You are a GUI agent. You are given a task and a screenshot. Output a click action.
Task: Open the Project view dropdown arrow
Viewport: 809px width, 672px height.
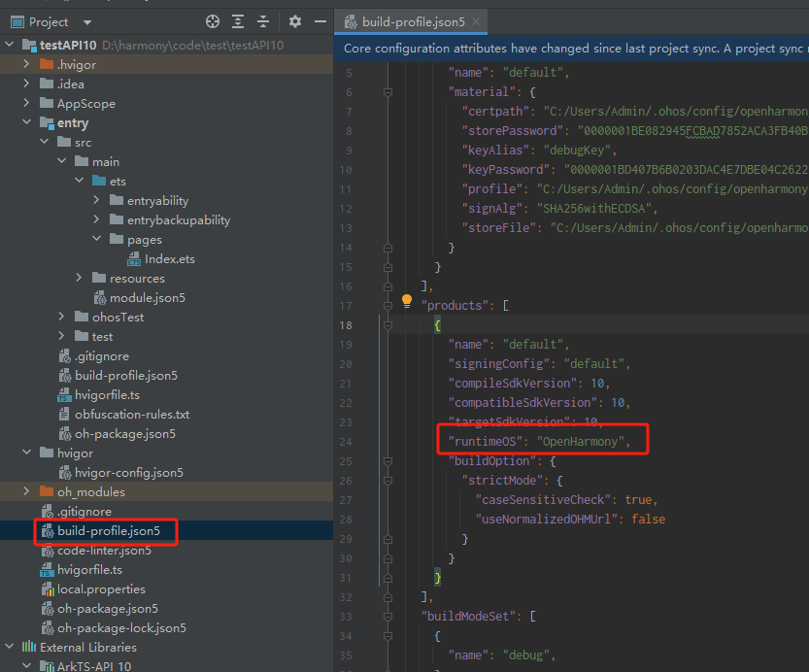pos(87,22)
